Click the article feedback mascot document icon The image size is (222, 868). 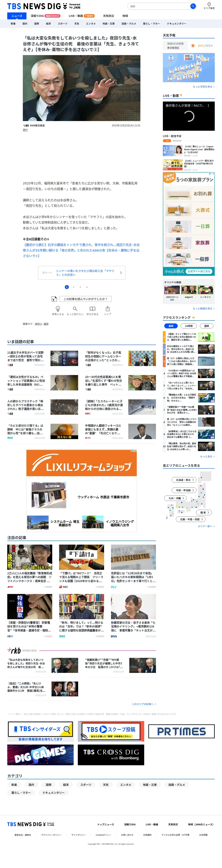click(54, 299)
